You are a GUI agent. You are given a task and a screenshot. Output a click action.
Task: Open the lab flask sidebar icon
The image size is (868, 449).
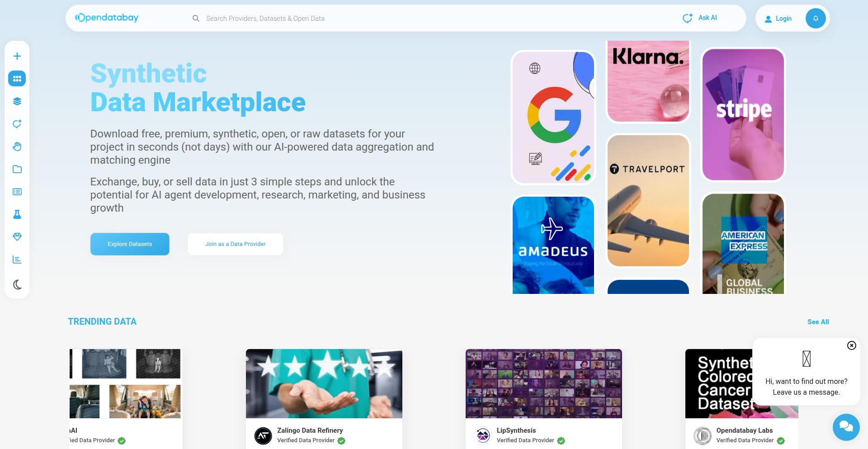pos(17,214)
